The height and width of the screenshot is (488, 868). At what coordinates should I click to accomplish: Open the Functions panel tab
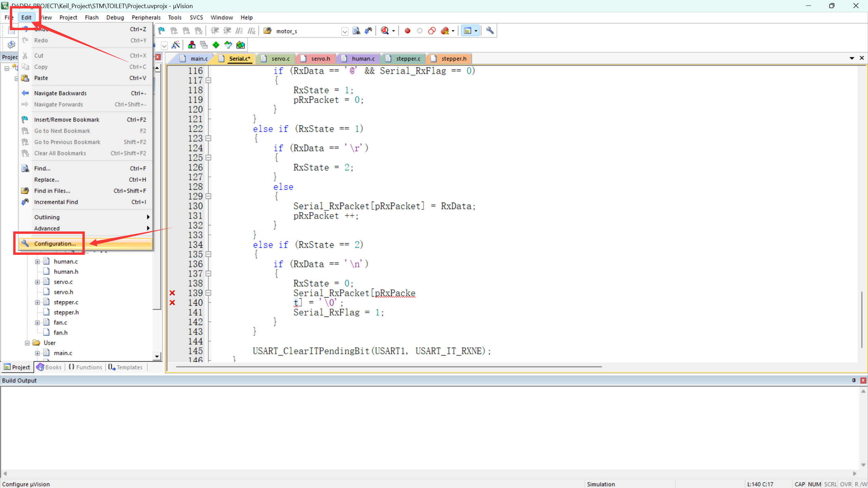(85, 367)
